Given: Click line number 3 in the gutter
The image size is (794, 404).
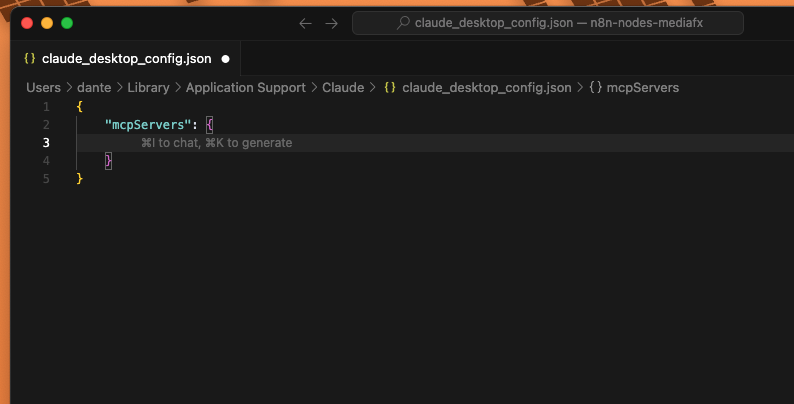Looking at the screenshot, I should [46, 143].
